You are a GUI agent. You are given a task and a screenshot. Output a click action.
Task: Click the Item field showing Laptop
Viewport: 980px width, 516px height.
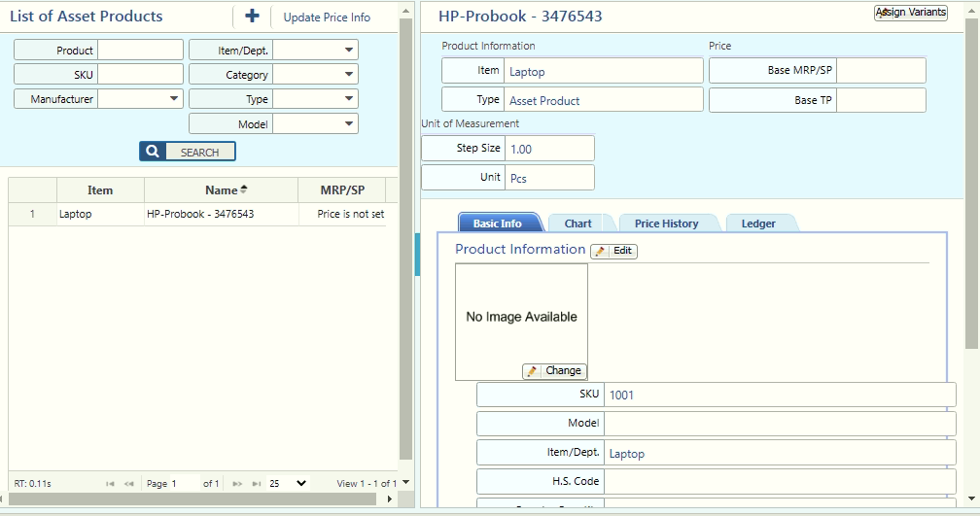coord(603,71)
